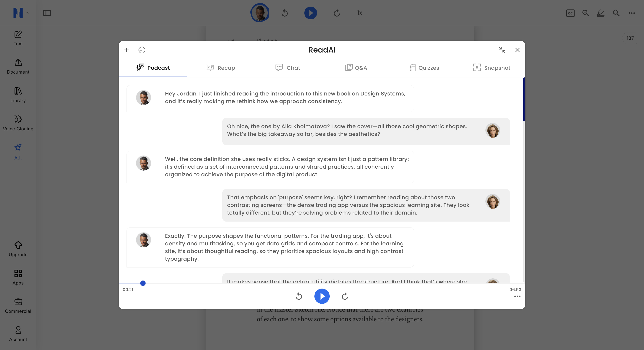Switch to the Recap tab
This screenshot has width=644, height=350.
pos(221,68)
